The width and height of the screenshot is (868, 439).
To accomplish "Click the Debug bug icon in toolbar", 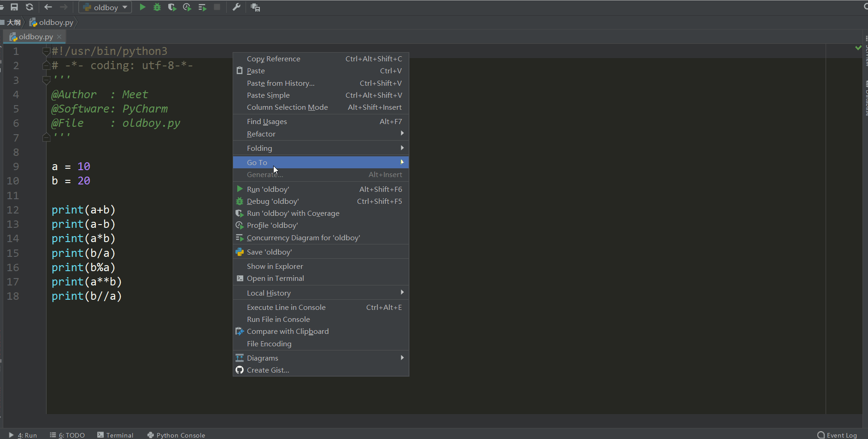I will 157,7.
